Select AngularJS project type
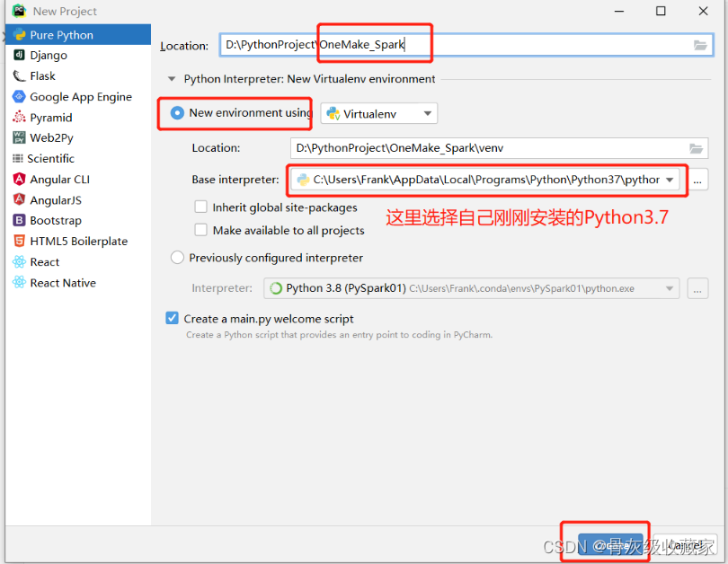The width and height of the screenshot is (728, 564). coord(78,200)
